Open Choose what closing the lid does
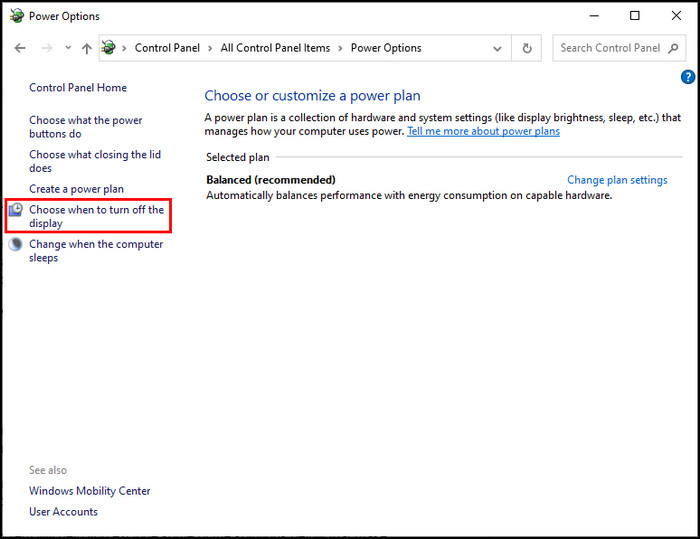This screenshot has width=700, height=539. click(95, 161)
